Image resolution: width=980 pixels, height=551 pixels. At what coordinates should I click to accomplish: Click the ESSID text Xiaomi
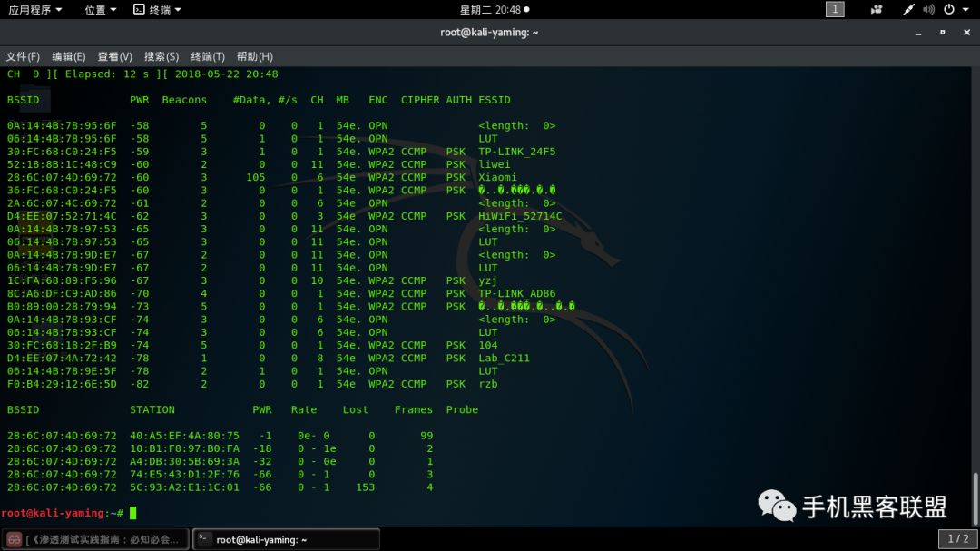(497, 177)
